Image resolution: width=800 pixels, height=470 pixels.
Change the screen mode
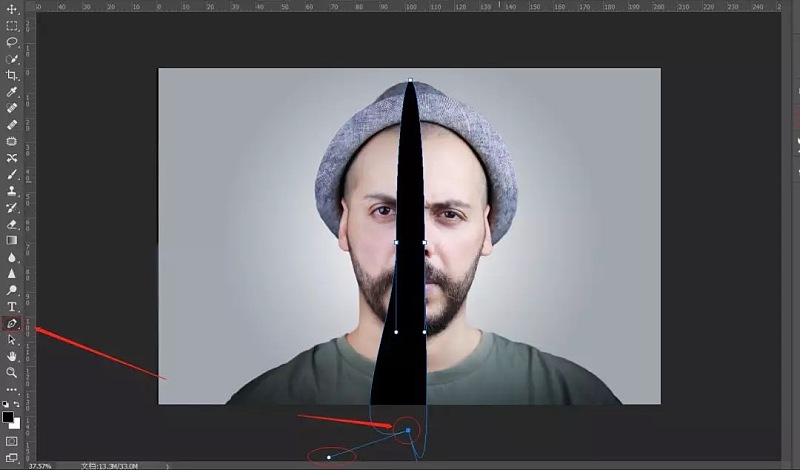[x=11, y=458]
